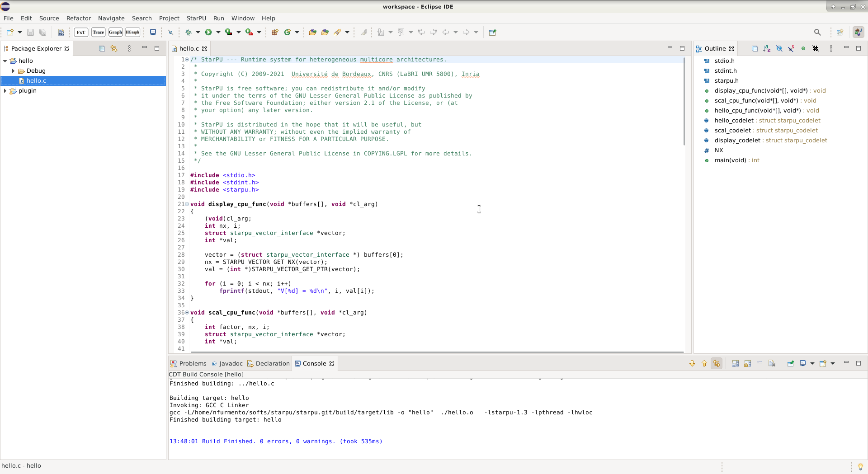868x474 pixels.
Task: Toggle Hide Fields in Outline view
Action: (779, 48)
